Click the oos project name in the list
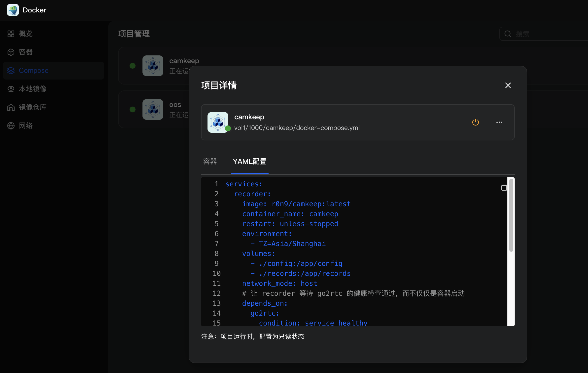The width and height of the screenshot is (588, 373). click(x=175, y=105)
